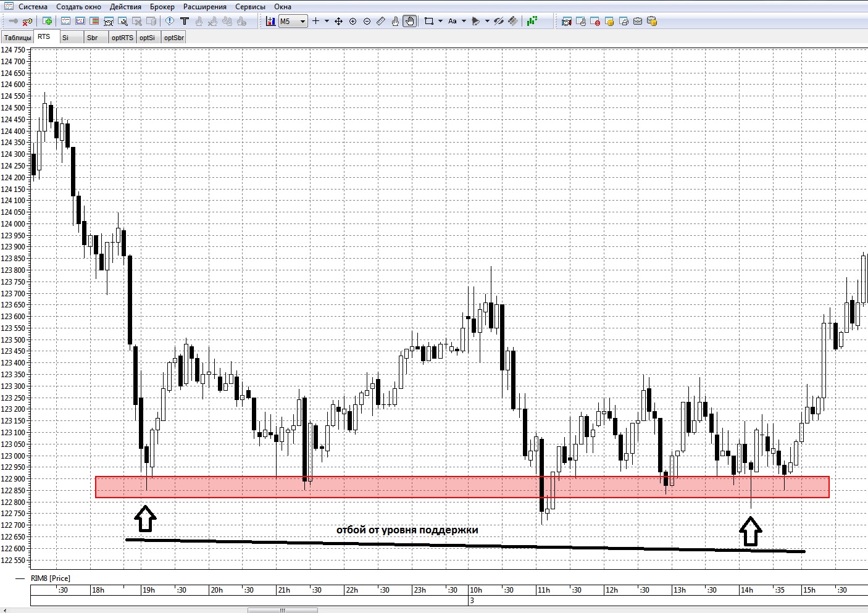This screenshot has height=613, width=868.
Task: Click the magnifier table search icon
Action: [123, 22]
